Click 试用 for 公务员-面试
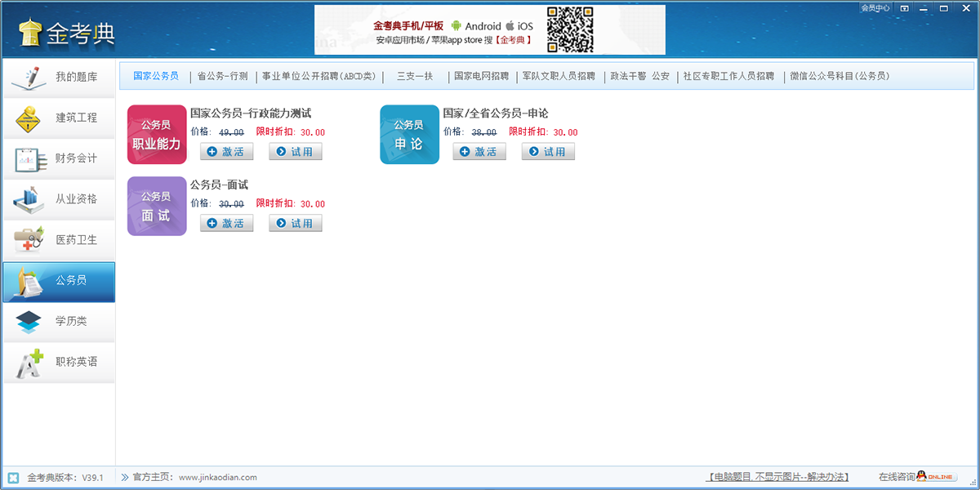The height and width of the screenshot is (490, 980). coord(296,223)
